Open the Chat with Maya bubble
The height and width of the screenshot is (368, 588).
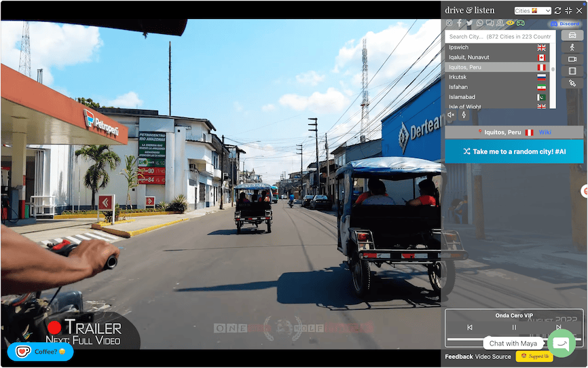tap(513, 344)
